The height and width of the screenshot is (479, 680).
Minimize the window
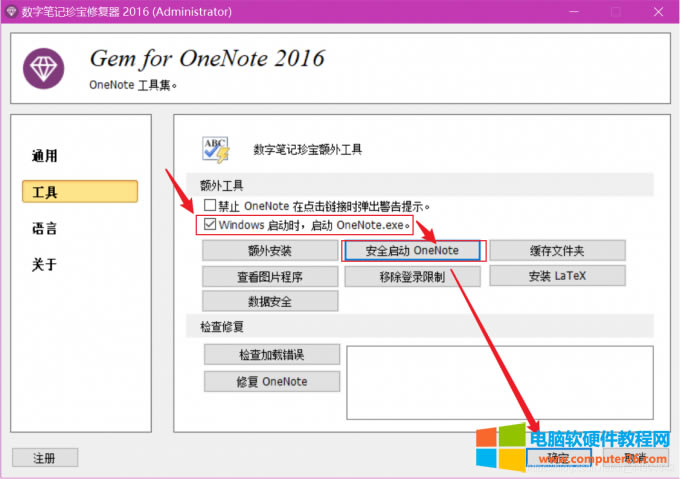[574, 12]
